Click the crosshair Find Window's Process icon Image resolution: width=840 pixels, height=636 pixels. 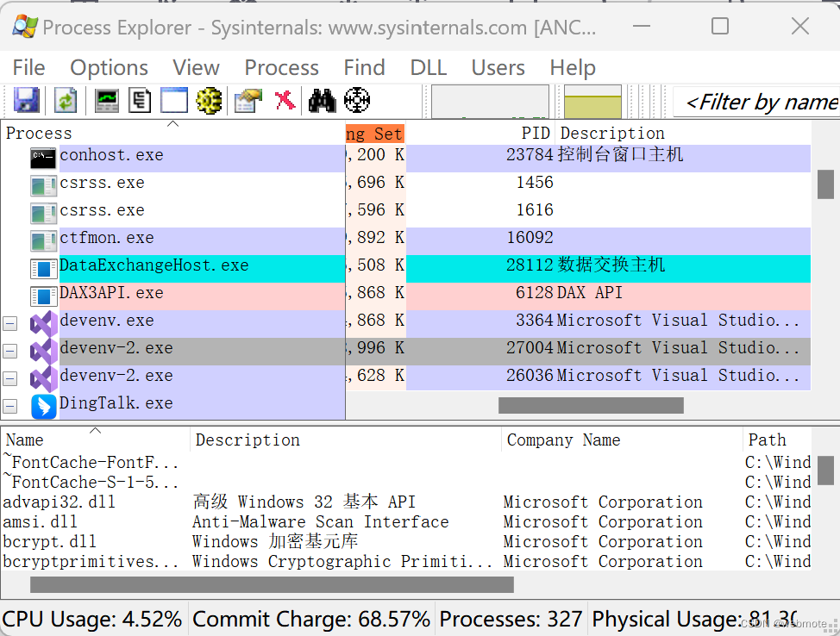(357, 100)
